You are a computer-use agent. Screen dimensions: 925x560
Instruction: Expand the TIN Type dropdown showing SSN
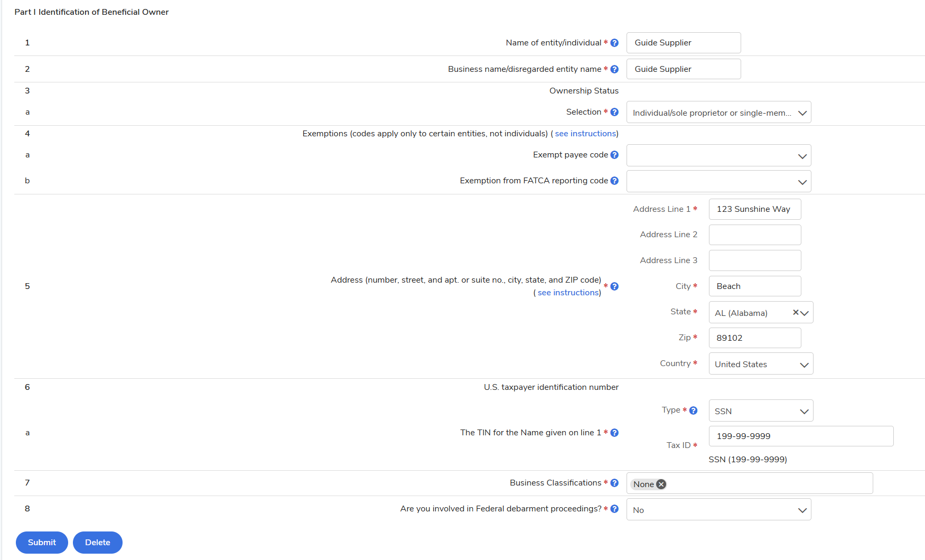[x=760, y=411]
